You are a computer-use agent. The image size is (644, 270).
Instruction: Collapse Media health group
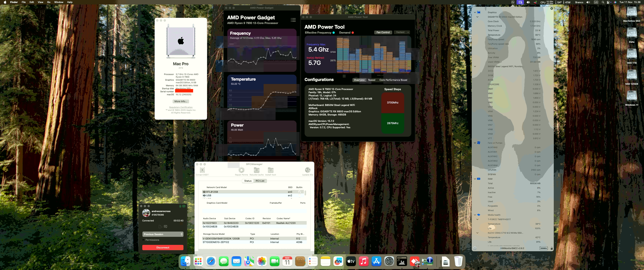click(x=475, y=215)
